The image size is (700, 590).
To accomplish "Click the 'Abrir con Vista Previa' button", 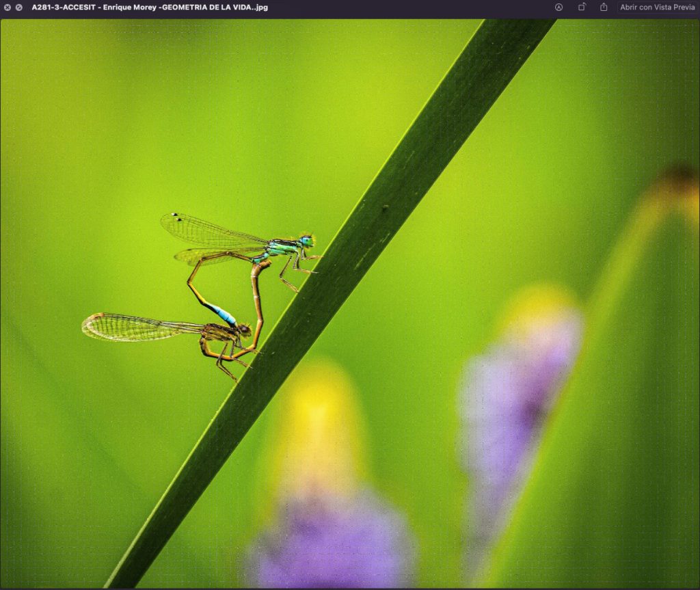I will pos(657,8).
